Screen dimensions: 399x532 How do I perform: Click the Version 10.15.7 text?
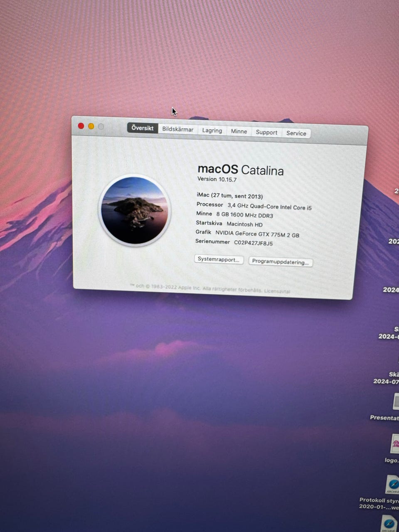[x=217, y=179]
